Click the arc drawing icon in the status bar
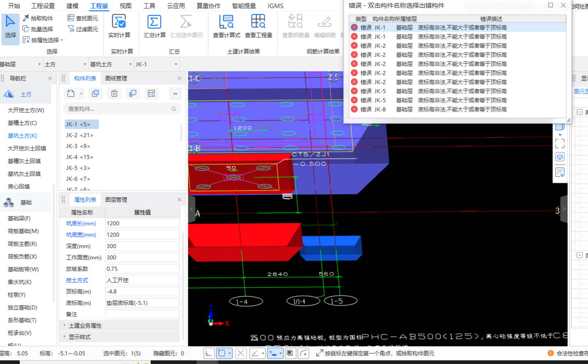 pos(303,353)
